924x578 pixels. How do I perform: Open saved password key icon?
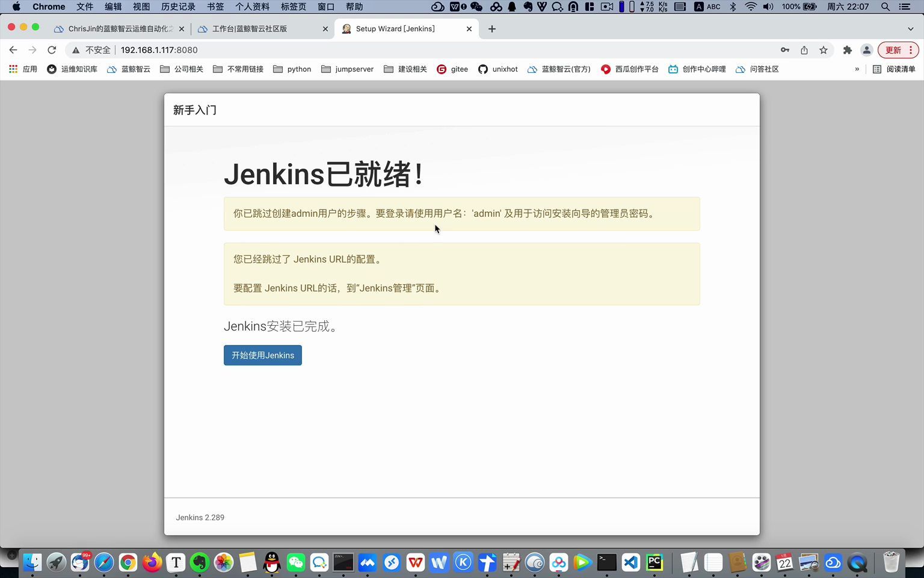pyautogui.click(x=785, y=50)
